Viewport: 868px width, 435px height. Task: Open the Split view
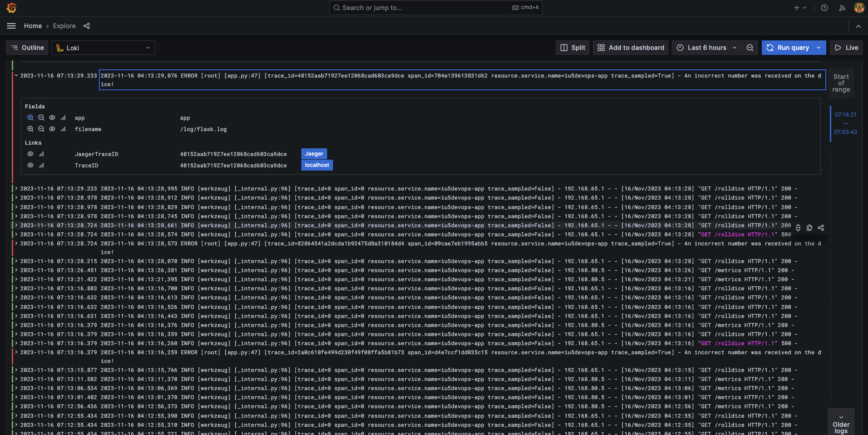click(572, 47)
